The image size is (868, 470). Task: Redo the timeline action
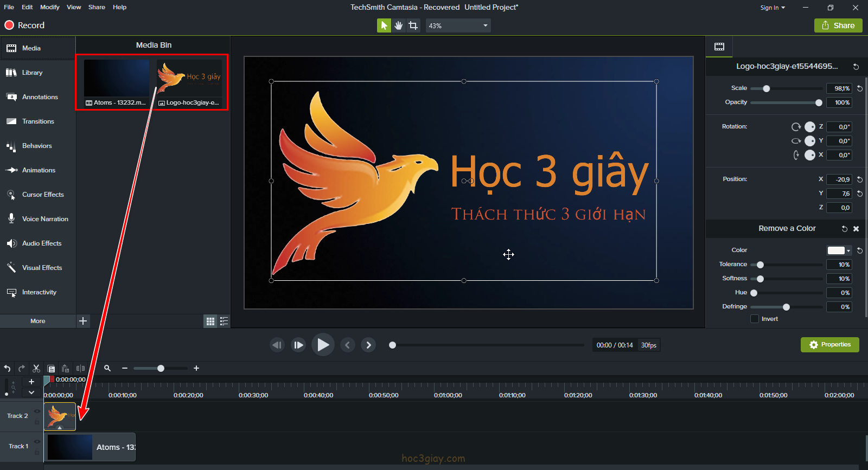22,368
